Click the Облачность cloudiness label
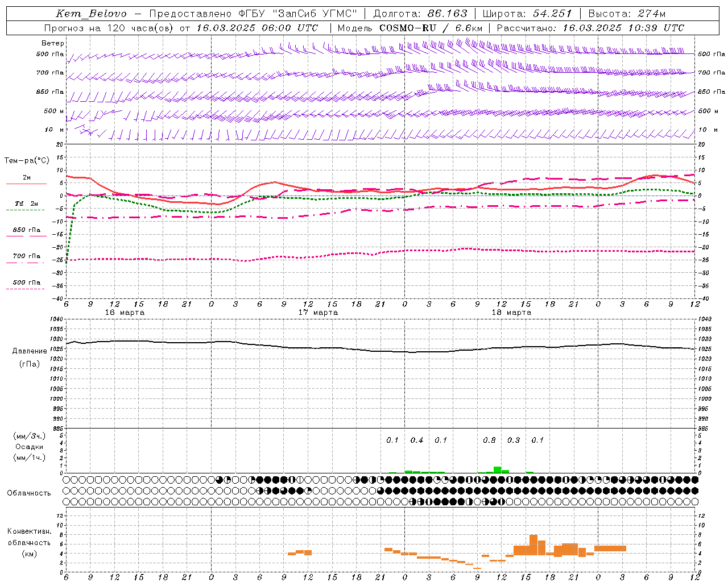The width and height of the screenshot is (728, 582). 29,493
